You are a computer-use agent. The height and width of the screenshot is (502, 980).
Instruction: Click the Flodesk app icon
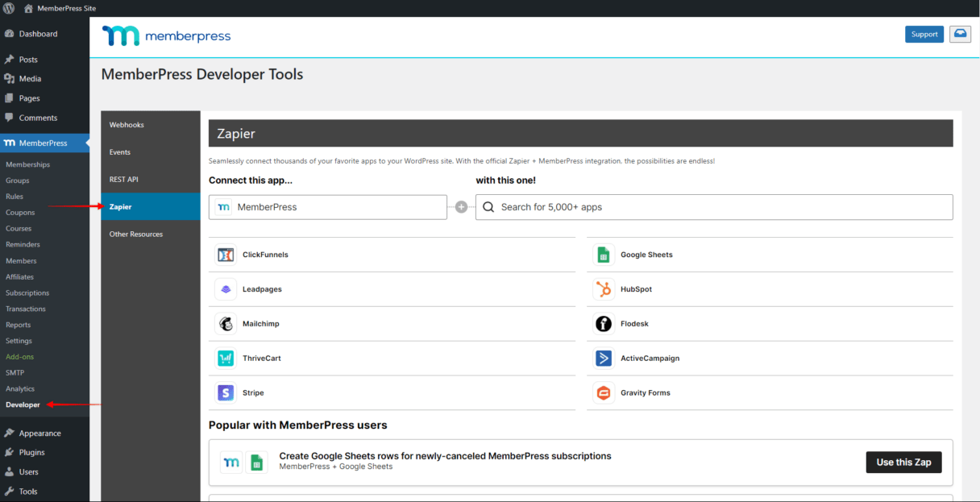tap(604, 324)
